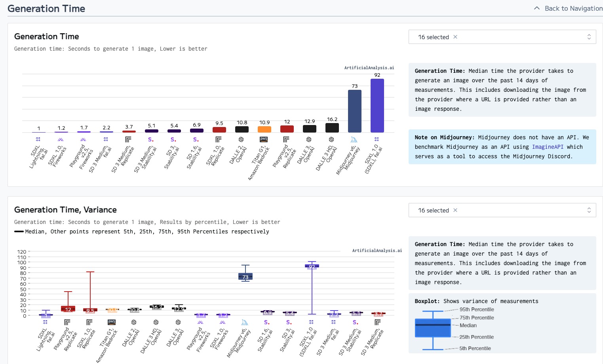This screenshot has width=603, height=364.
Task: Click the Midjourney icon in the variance chart
Action: pos(245,322)
